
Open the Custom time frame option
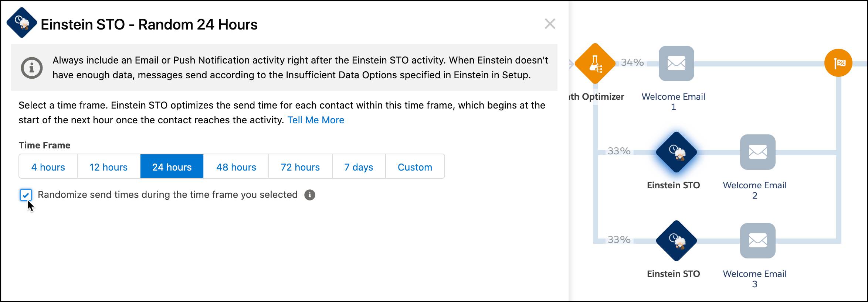[415, 167]
